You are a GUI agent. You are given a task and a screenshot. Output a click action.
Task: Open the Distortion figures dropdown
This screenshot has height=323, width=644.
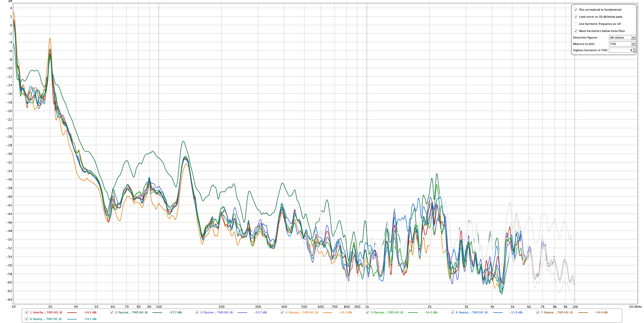click(622, 38)
